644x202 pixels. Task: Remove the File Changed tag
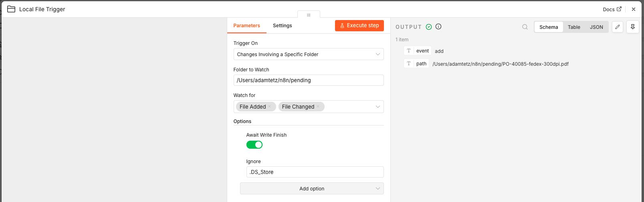tap(318, 107)
